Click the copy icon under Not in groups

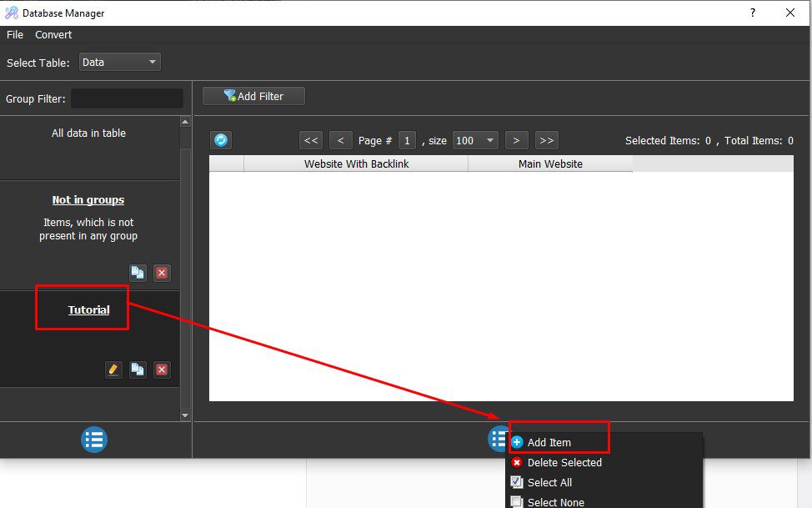point(138,273)
